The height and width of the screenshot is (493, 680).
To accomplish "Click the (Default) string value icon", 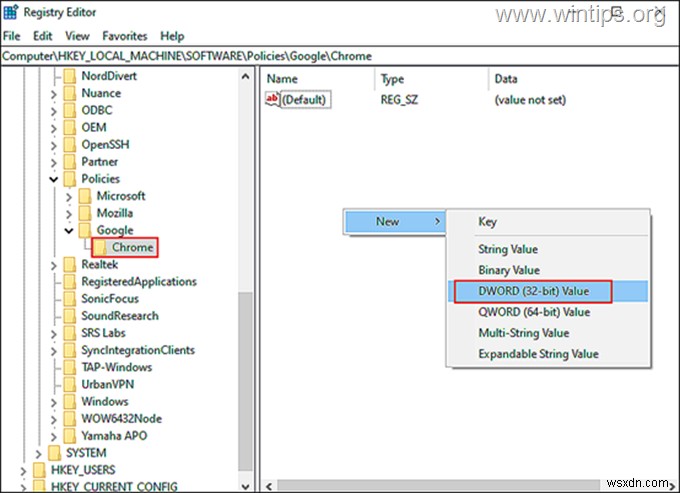I will click(272, 99).
